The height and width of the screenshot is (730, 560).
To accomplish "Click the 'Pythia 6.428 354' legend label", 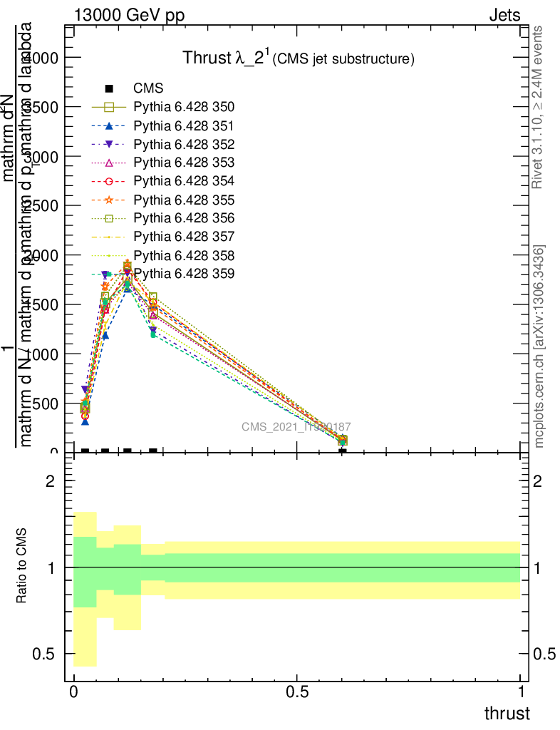I will pos(184,181).
